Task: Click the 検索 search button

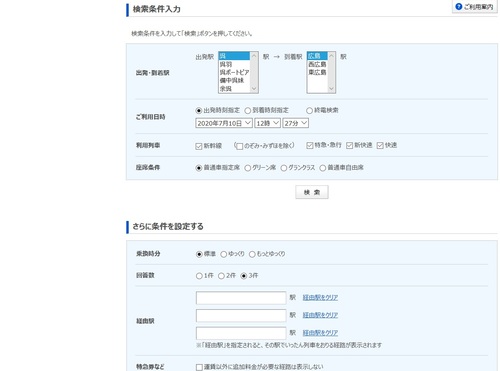Action: [x=312, y=192]
